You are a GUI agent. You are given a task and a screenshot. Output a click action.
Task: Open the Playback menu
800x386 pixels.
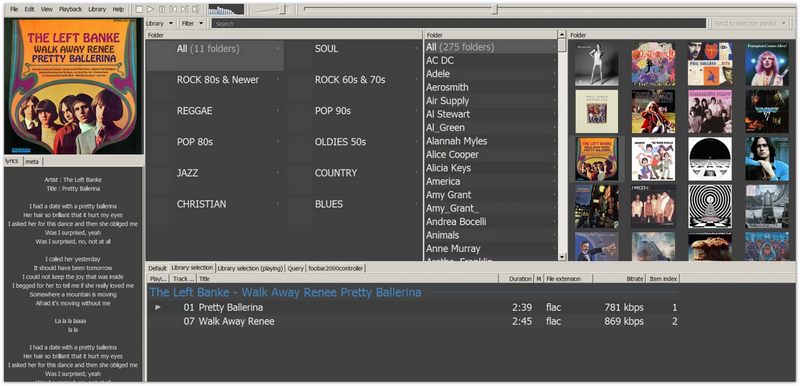70,9
